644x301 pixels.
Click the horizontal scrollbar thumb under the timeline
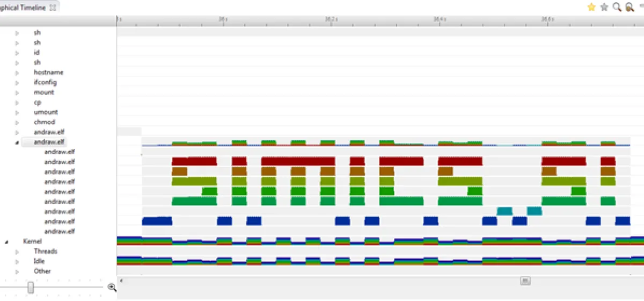[x=525, y=281]
